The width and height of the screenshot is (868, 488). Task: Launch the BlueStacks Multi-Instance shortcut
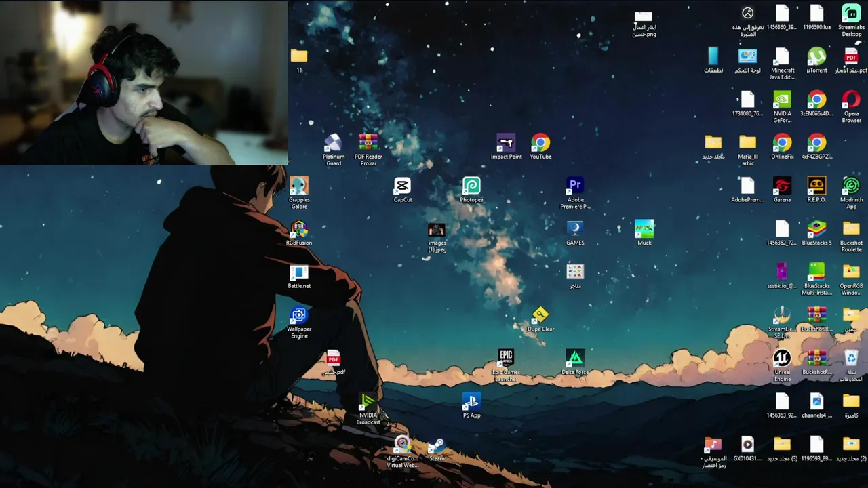(x=816, y=279)
